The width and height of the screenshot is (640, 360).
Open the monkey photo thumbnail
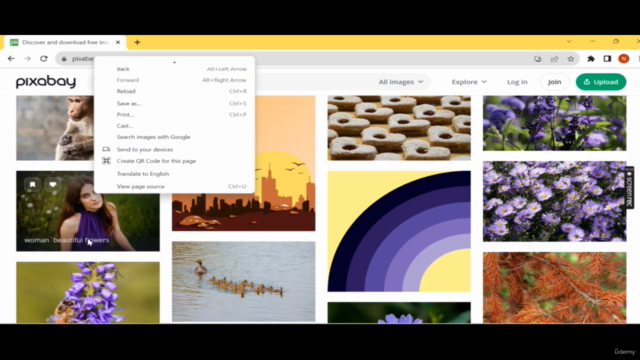point(55,128)
